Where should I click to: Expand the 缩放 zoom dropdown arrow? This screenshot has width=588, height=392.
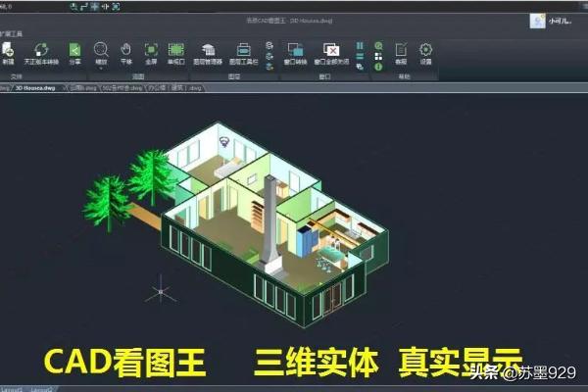[101, 69]
